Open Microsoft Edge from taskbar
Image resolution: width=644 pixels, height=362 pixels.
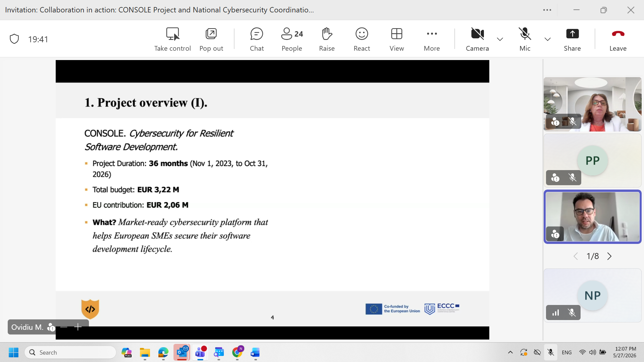point(163,353)
